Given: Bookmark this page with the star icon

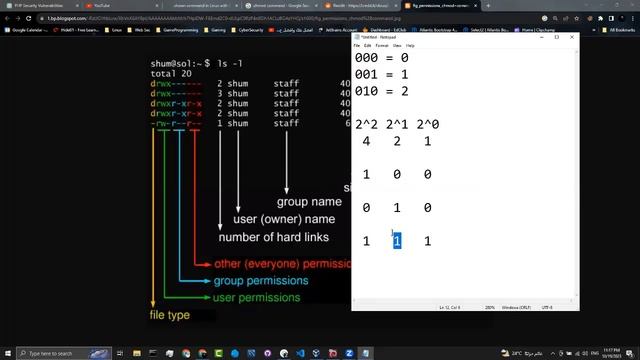Looking at the screenshot, I should click(x=576, y=18).
